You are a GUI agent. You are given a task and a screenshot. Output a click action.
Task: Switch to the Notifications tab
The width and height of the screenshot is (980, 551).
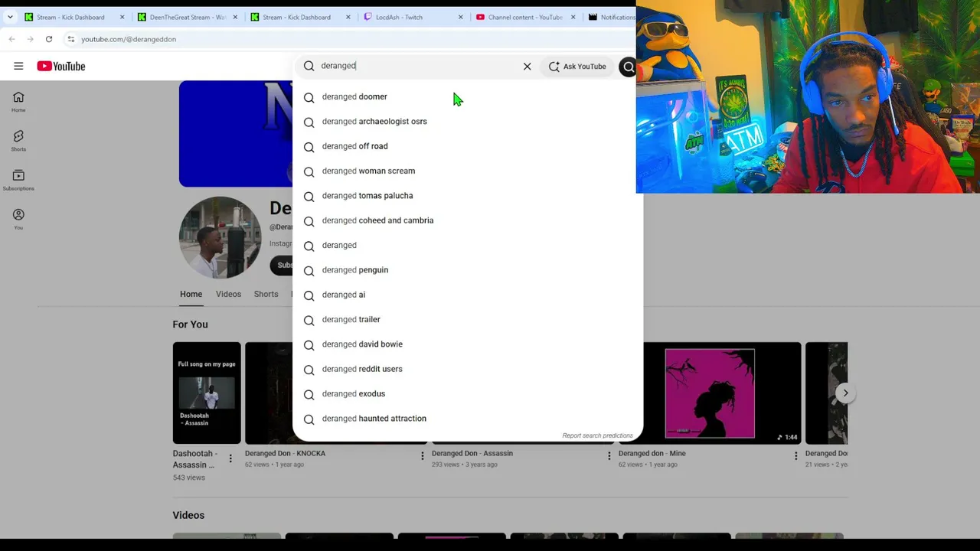611,17
